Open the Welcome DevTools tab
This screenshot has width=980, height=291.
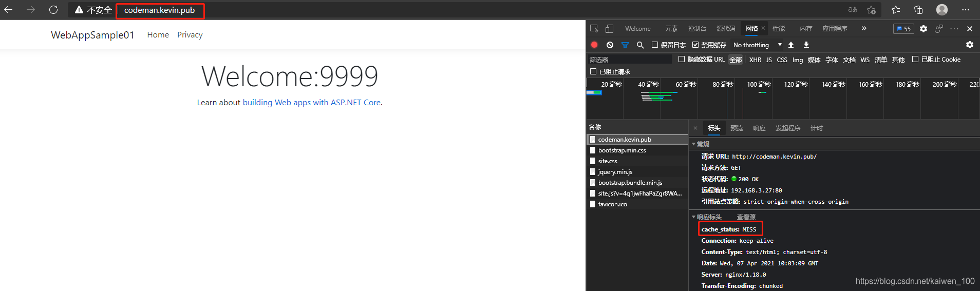(638, 29)
